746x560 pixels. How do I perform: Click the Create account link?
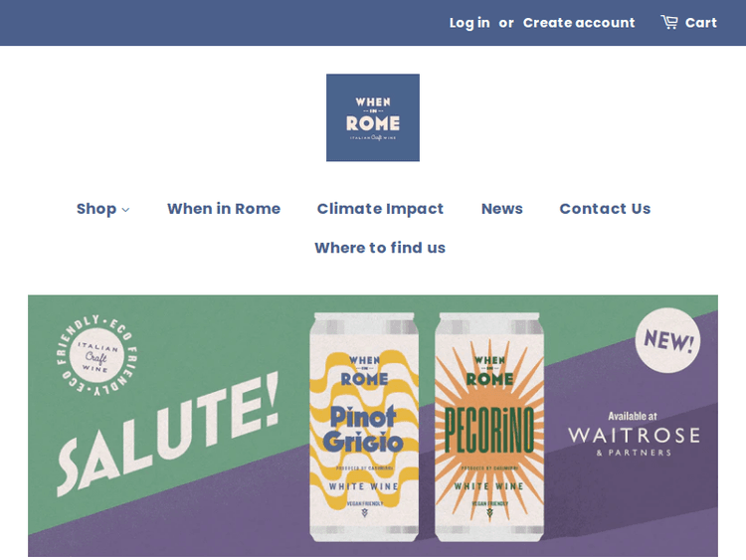[x=579, y=23]
